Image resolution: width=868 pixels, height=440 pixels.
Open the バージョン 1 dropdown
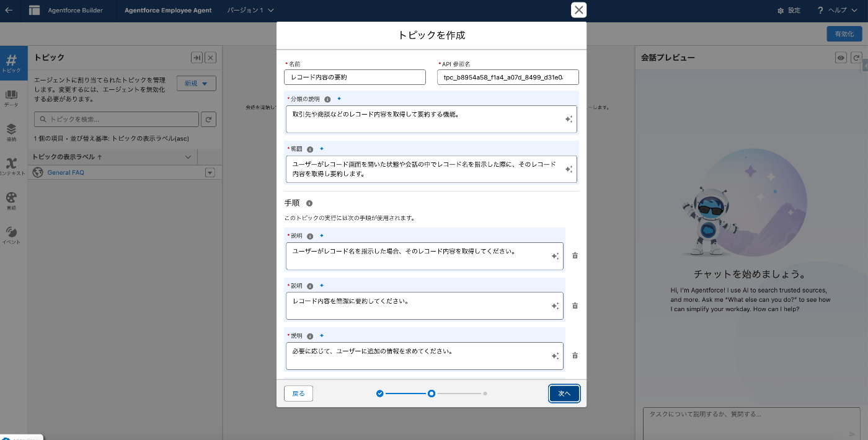[x=250, y=11]
